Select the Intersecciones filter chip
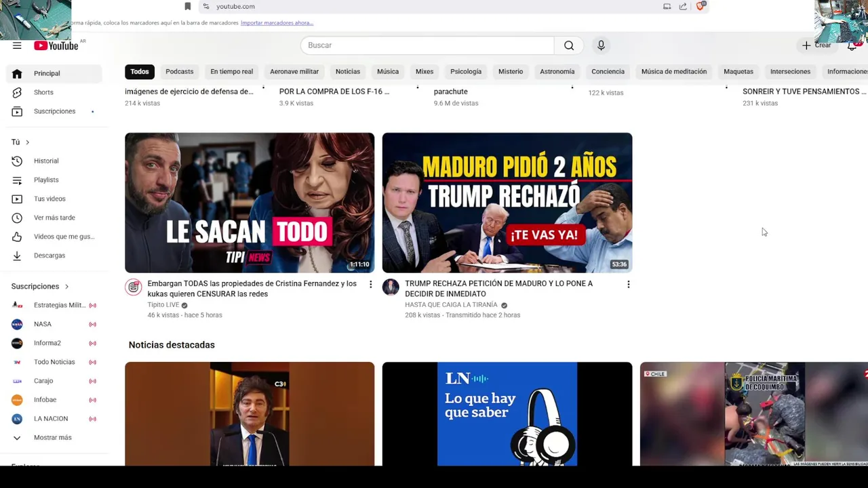 pyautogui.click(x=790, y=71)
